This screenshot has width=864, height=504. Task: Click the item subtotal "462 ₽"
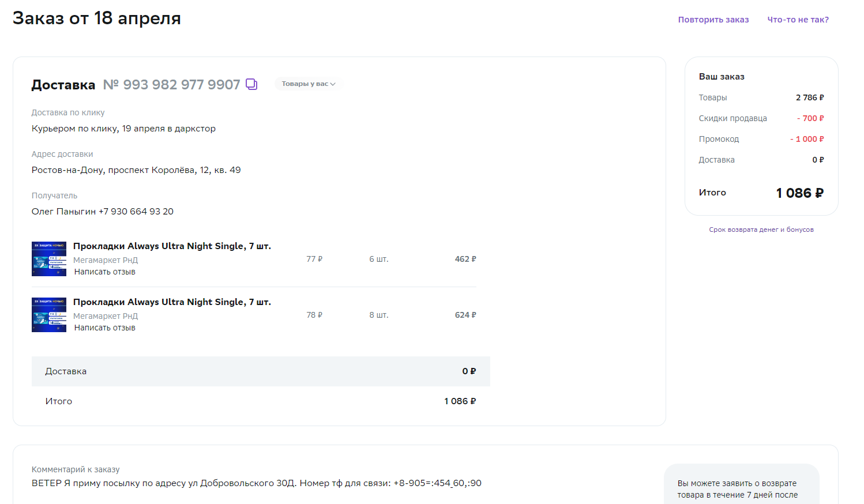coord(465,259)
